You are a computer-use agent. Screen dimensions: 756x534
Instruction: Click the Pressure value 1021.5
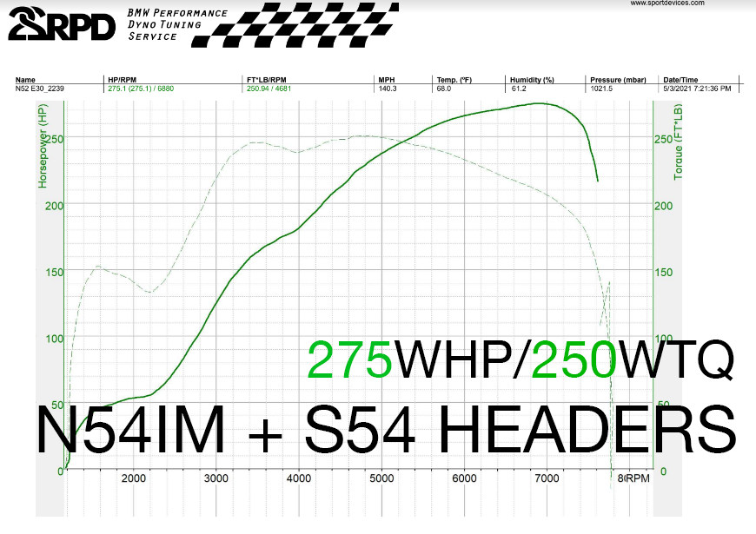pyautogui.click(x=600, y=88)
